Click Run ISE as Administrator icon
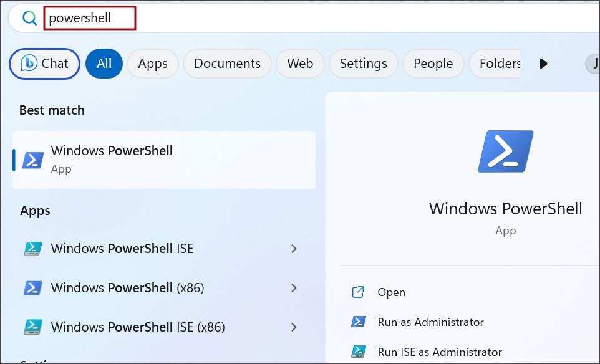The image size is (600, 364). [359, 351]
